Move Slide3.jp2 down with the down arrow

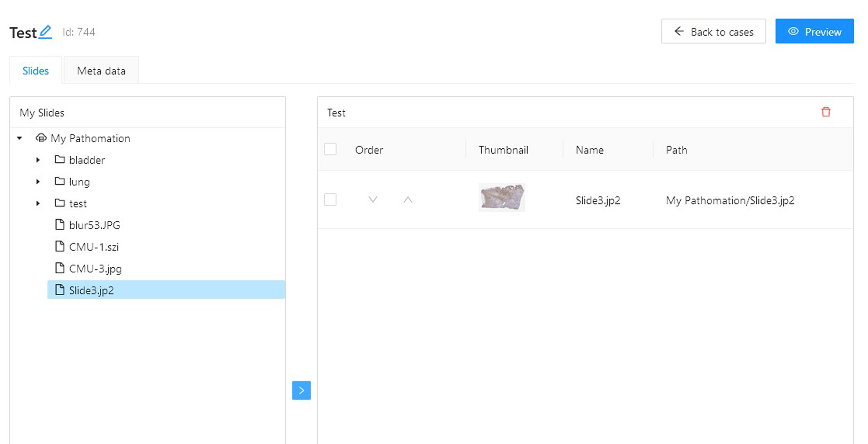click(x=373, y=200)
